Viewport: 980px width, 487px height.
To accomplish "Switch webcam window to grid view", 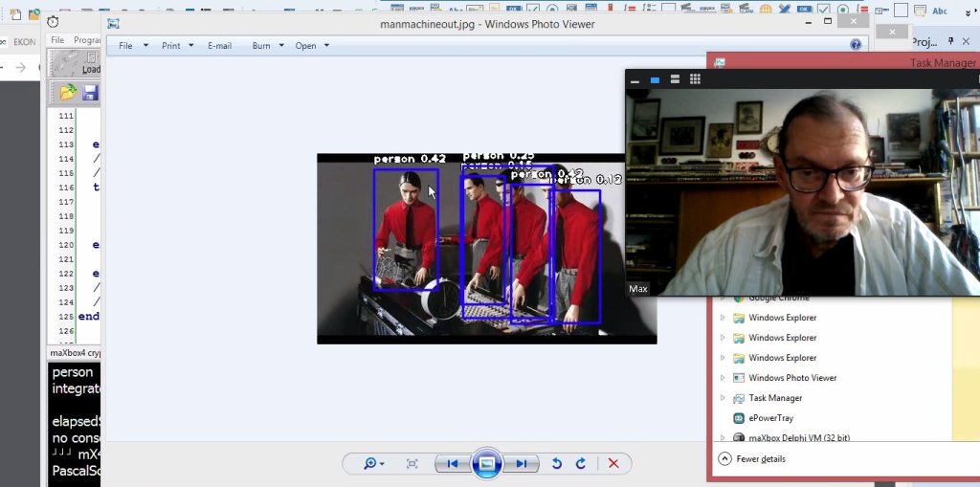I will (x=695, y=79).
